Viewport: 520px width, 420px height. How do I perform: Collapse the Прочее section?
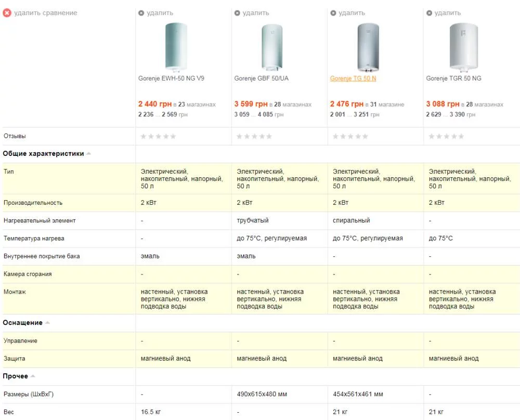tap(33, 376)
